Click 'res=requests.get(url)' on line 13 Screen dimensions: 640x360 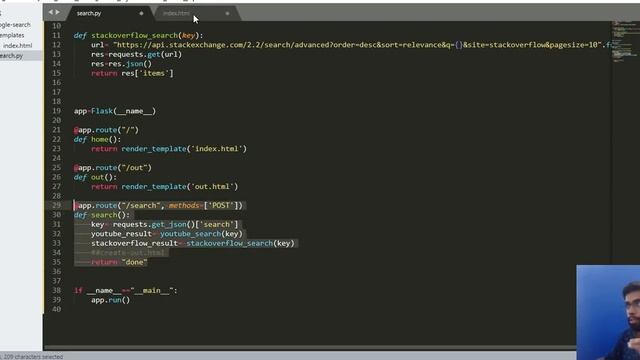(x=136, y=54)
